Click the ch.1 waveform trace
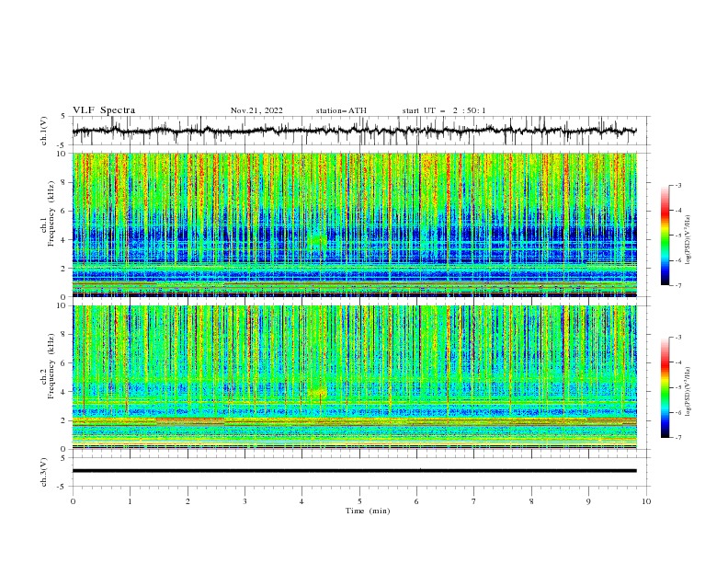 point(354,131)
